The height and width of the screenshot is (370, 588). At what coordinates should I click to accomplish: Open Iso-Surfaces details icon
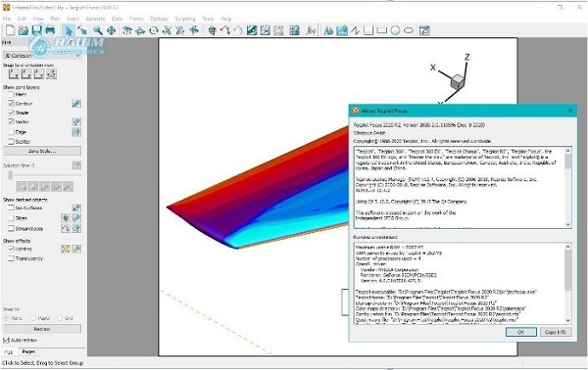coord(76,208)
